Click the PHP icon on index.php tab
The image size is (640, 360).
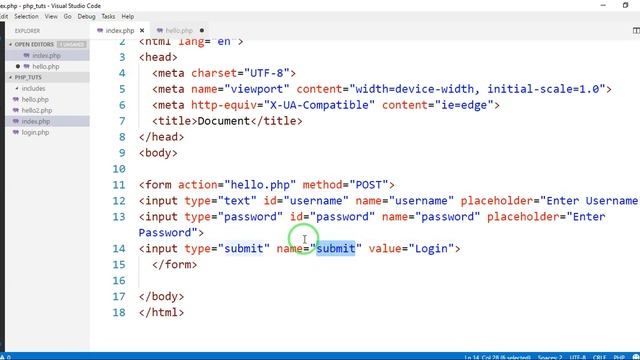(100, 31)
